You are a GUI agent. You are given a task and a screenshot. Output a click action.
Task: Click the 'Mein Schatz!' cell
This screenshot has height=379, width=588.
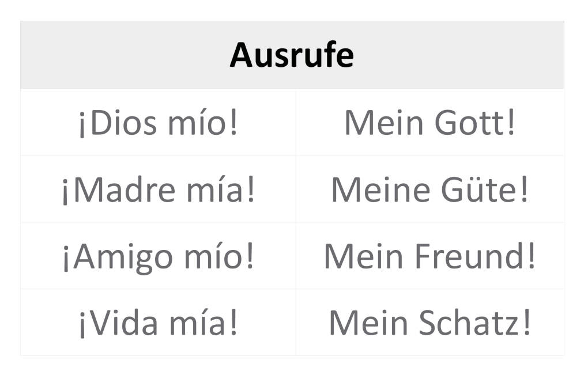coord(429,323)
